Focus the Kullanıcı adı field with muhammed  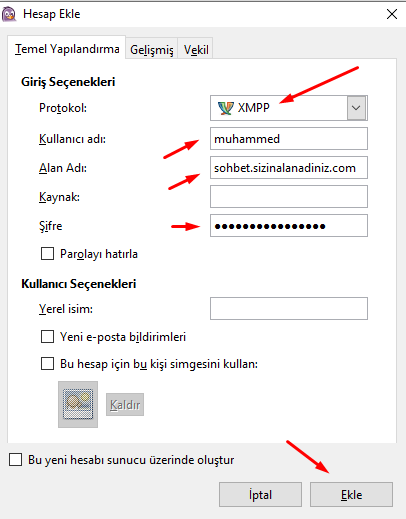point(289,138)
